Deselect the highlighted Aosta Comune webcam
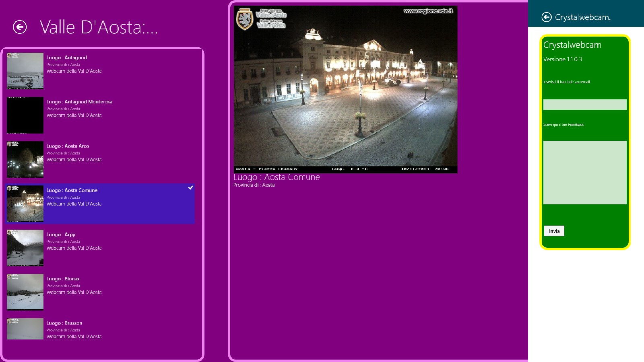 click(113, 204)
